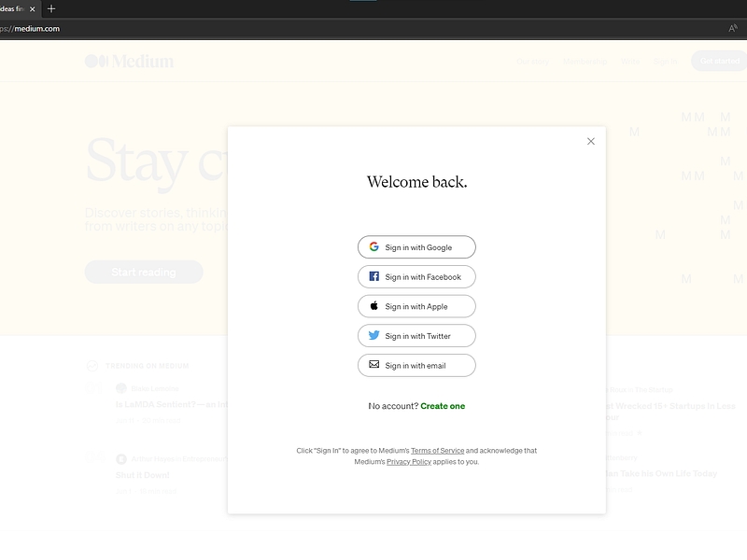The width and height of the screenshot is (747, 560).
Task: Sign in with Google
Action: point(417,247)
